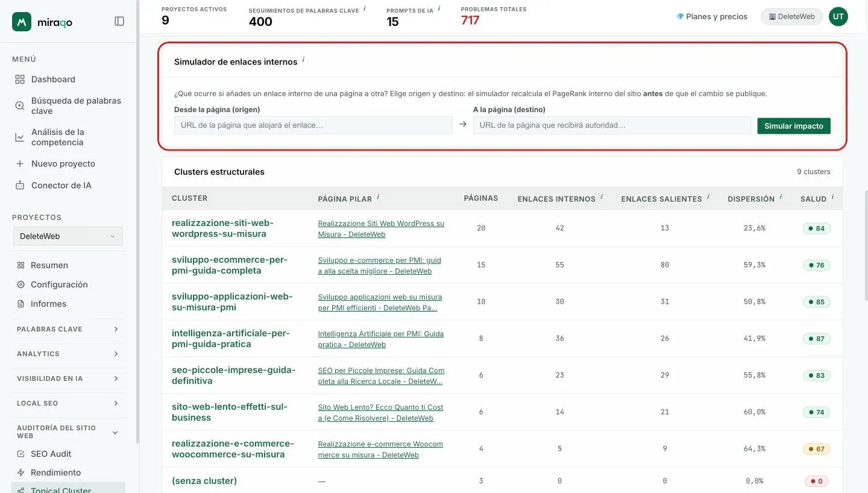Open pillar page Sito Web Lento link

coord(380,413)
